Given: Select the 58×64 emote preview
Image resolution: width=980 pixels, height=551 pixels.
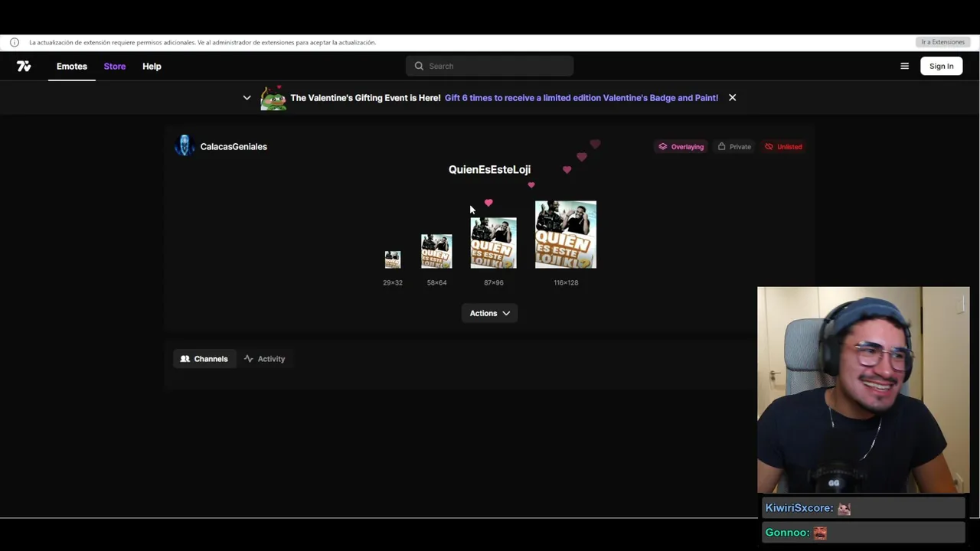Looking at the screenshot, I should point(436,251).
